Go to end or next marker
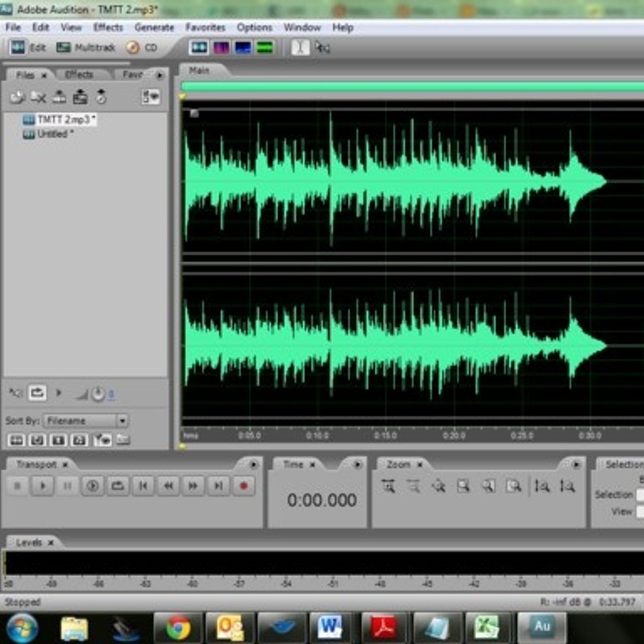 pyautogui.click(x=218, y=486)
